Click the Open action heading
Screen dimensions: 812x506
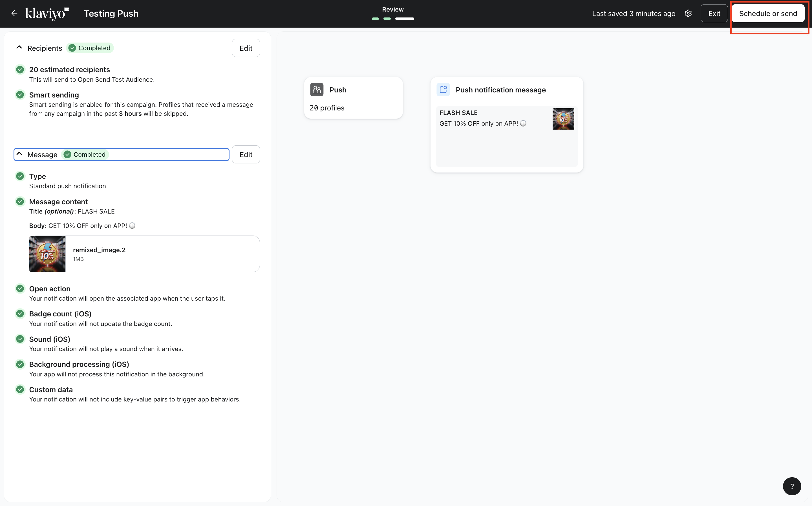pyautogui.click(x=50, y=288)
